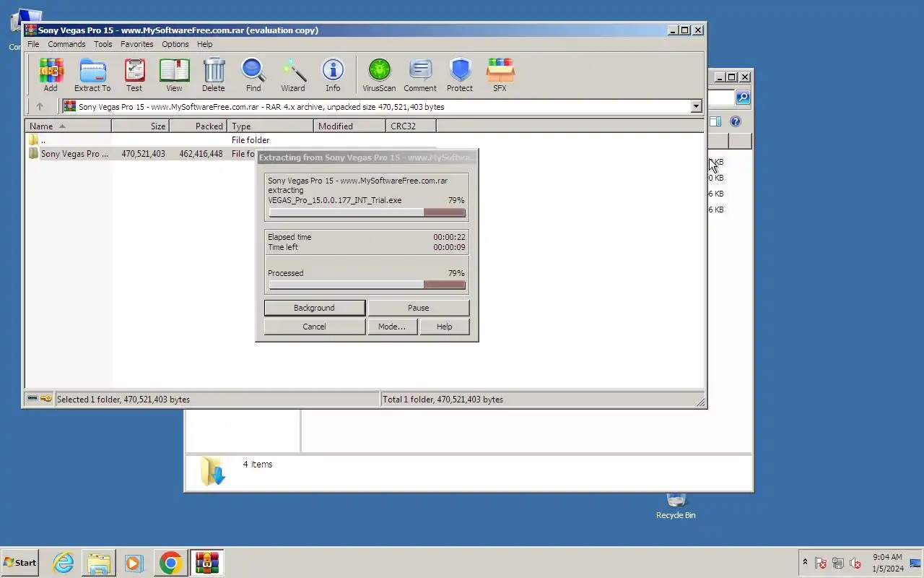Click the Help question icon in Explorer window
The height and width of the screenshot is (578, 924).
tap(736, 121)
